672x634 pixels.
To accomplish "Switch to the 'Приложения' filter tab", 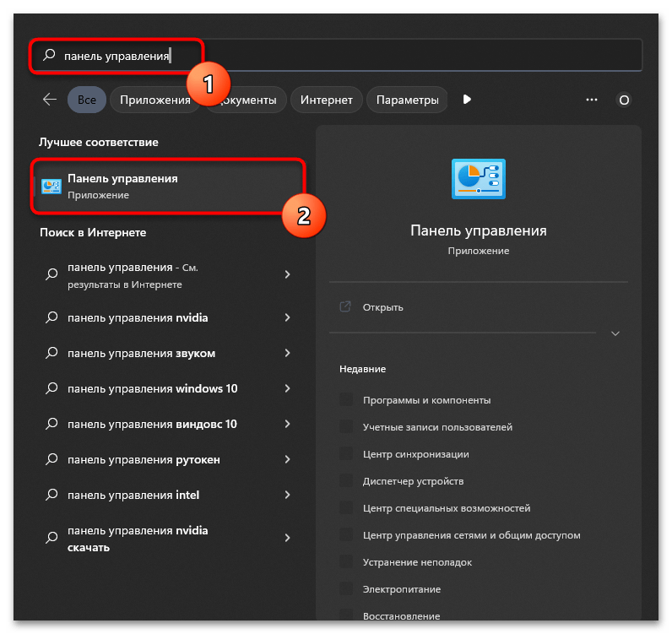I will coord(154,100).
